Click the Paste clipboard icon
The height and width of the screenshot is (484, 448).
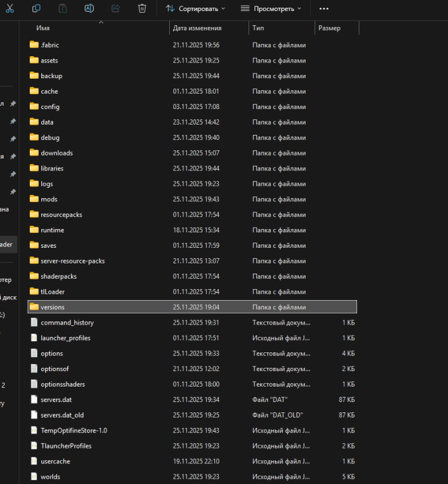[x=63, y=8]
